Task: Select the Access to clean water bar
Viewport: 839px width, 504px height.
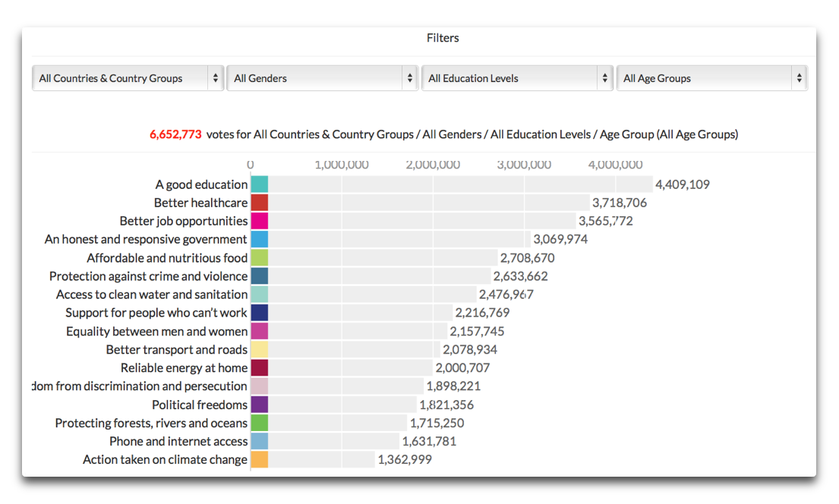Action: 372,295
